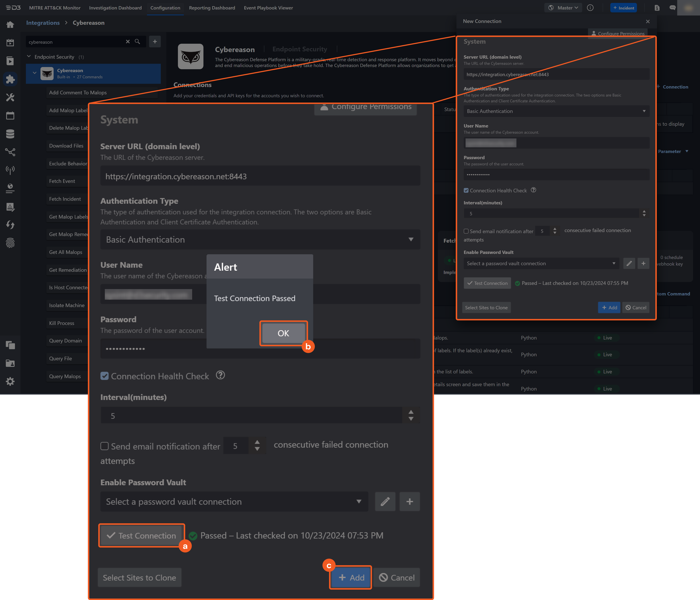Click the pencil edit icon beside password vault
Screen dimensions: 700x600
(385, 501)
